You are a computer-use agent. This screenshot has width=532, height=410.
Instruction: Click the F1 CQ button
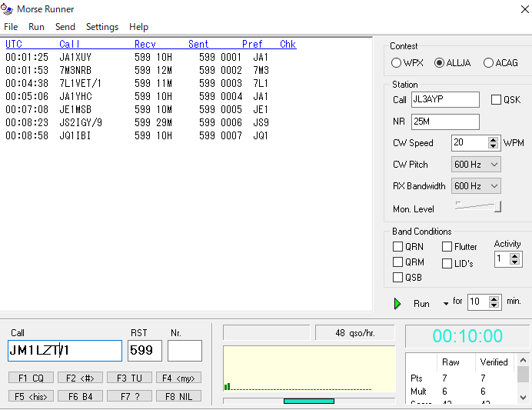click(31, 378)
